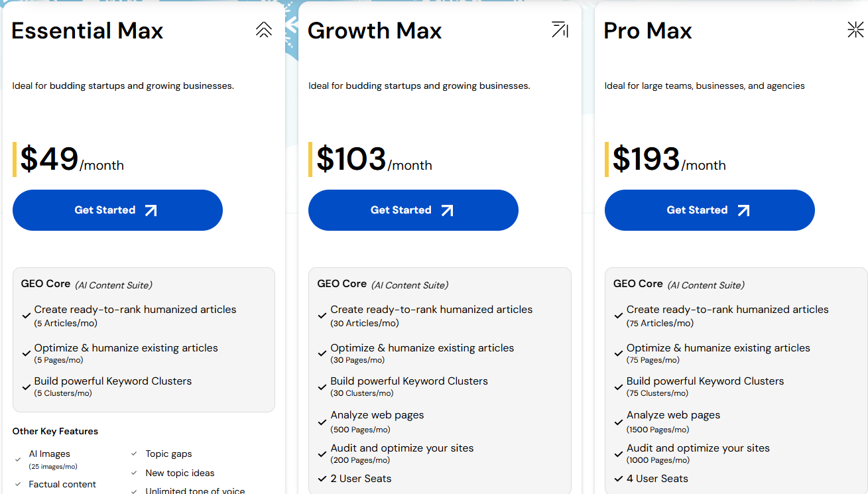Screen dimensions: 868x494
Task: Click the arrow icon beside Growth Max
Action: 560,29
